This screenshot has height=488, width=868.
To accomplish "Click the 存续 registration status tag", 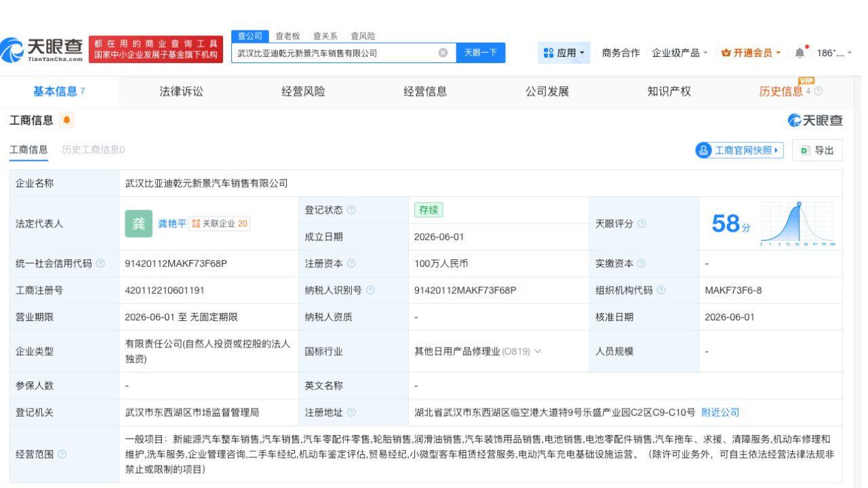I will tap(429, 210).
